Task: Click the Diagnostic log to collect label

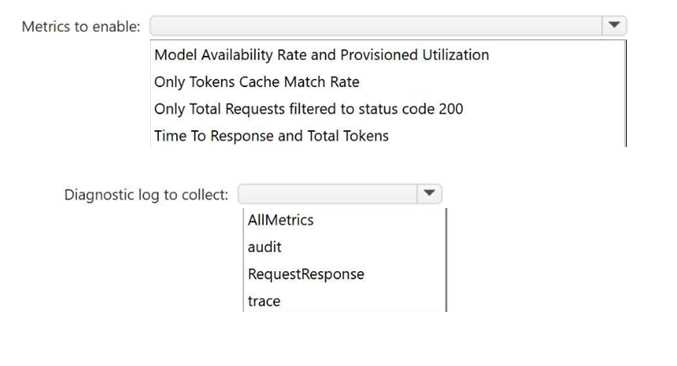Action: pyautogui.click(x=146, y=195)
